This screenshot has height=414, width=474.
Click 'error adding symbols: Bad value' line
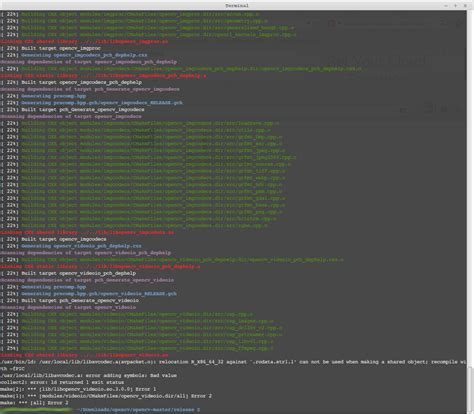point(88,376)
